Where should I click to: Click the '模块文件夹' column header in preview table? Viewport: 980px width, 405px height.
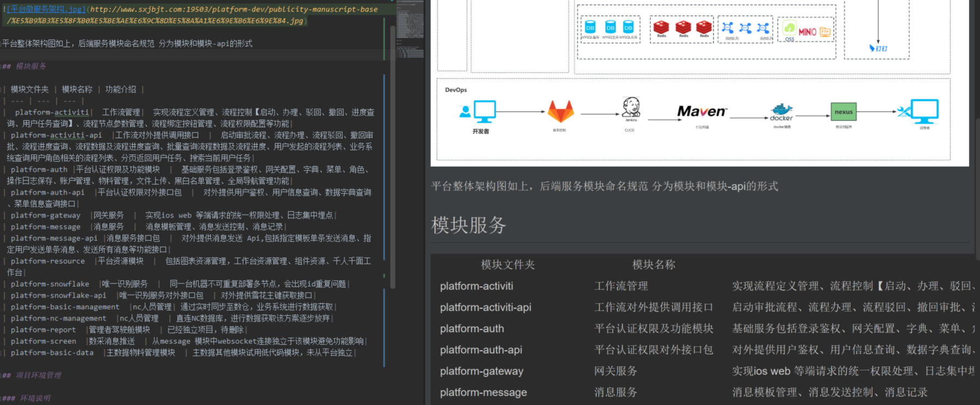pos(508,265)
